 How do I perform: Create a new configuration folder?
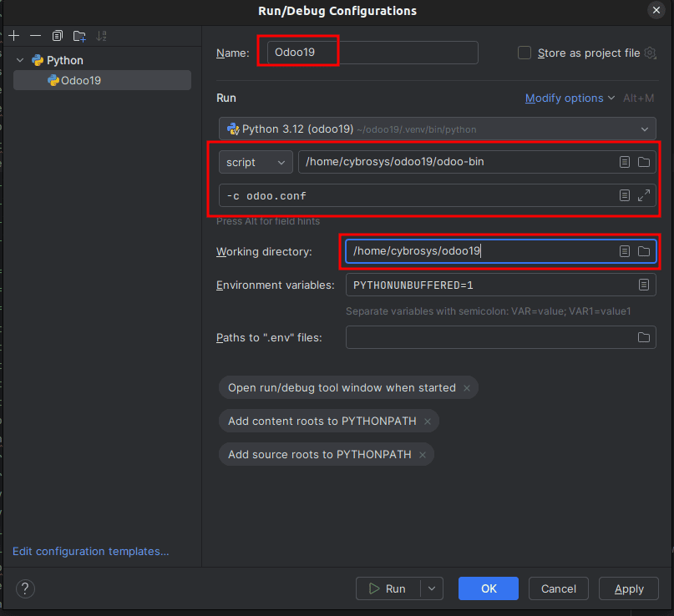tap(79, 36)
